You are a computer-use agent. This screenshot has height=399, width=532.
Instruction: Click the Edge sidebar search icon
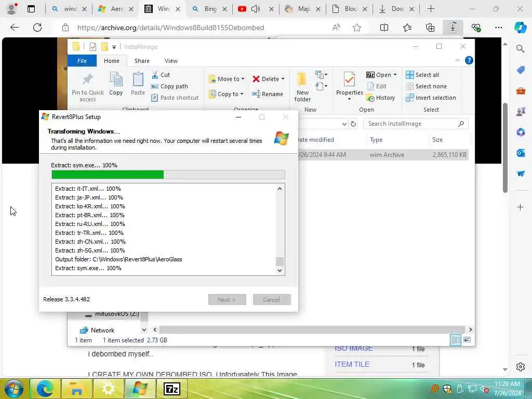[521, 49]
